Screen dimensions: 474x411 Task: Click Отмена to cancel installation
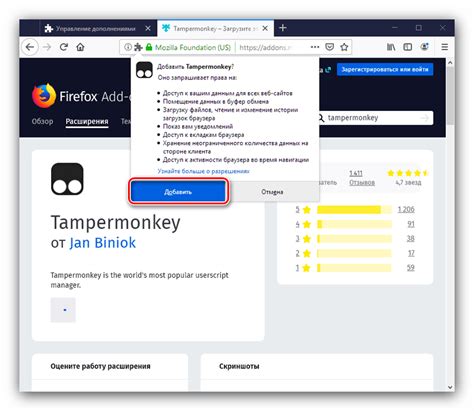(272, 192)
